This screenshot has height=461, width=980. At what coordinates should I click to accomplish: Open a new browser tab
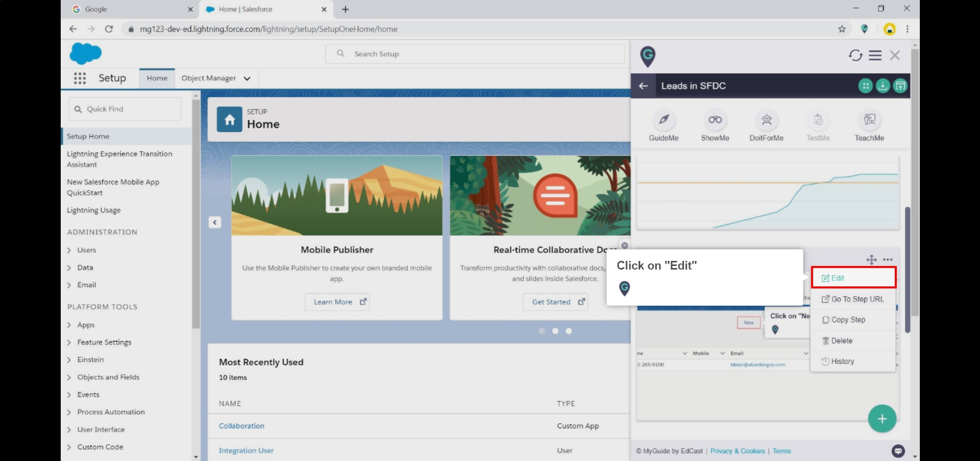point(346,9)
